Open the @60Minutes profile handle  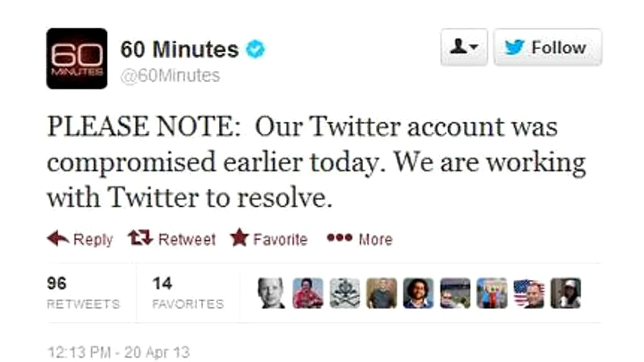coord(170,75)
